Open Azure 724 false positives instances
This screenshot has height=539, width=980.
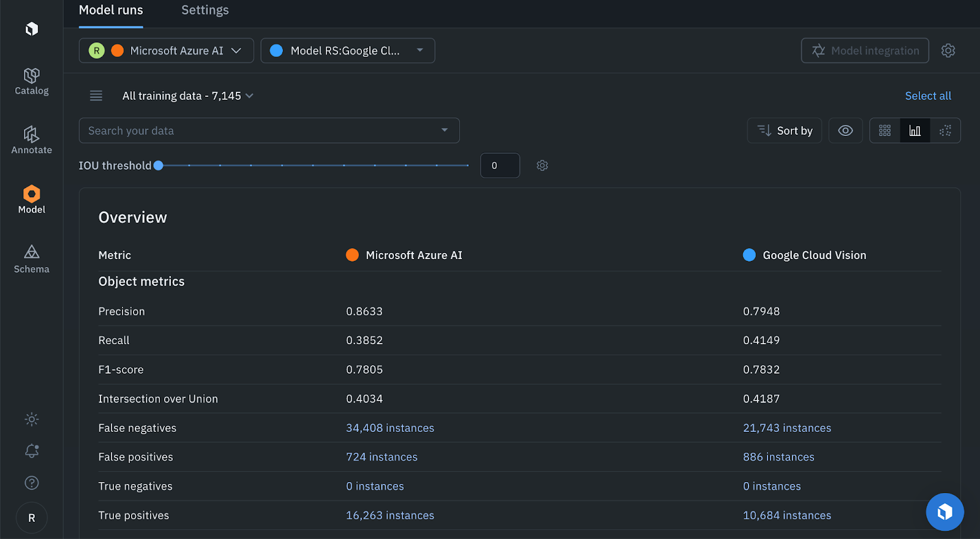(x=382, y=457)
